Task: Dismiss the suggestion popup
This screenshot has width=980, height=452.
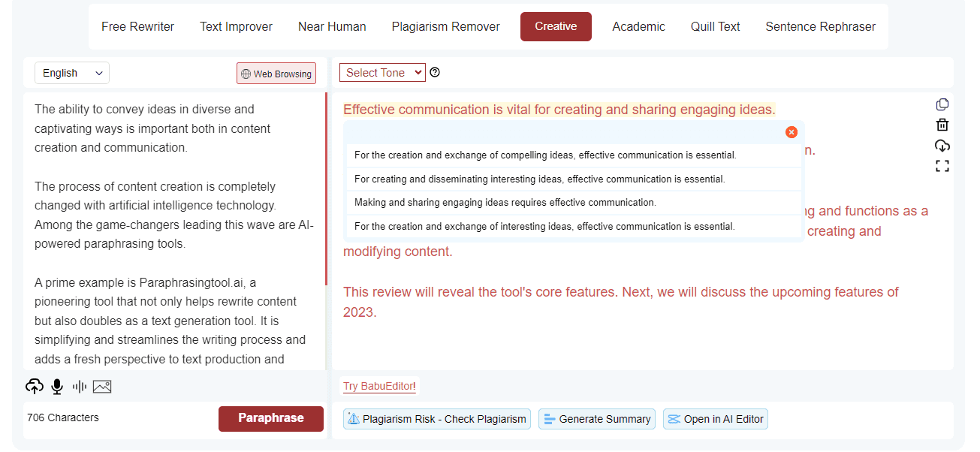Action: [x=791, y=131]
